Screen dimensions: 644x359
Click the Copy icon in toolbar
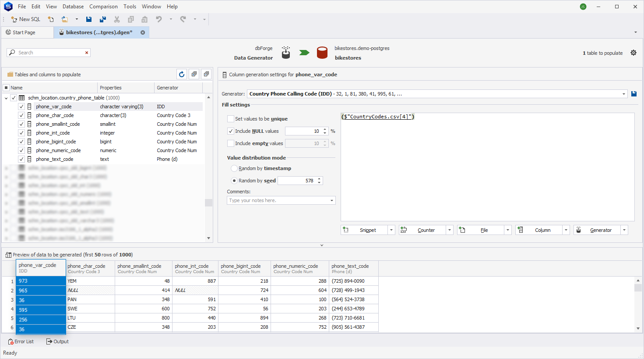(131, 19)
